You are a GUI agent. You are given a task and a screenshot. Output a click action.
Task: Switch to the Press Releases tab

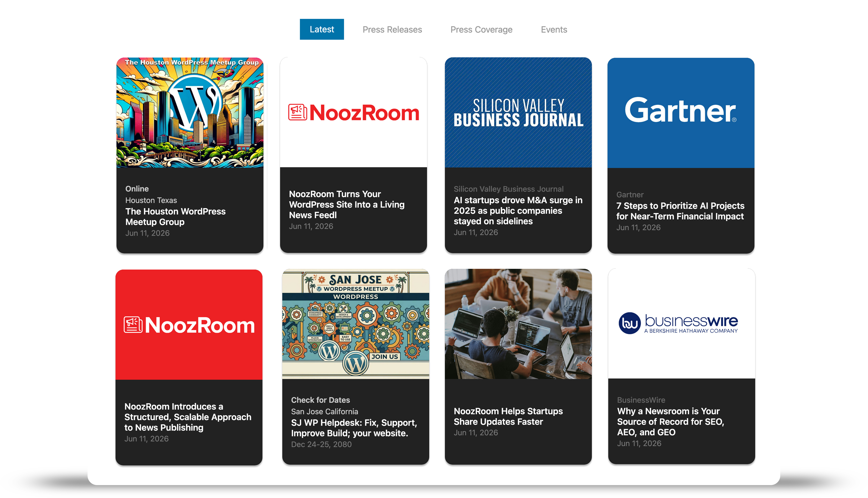click(392, 29)
